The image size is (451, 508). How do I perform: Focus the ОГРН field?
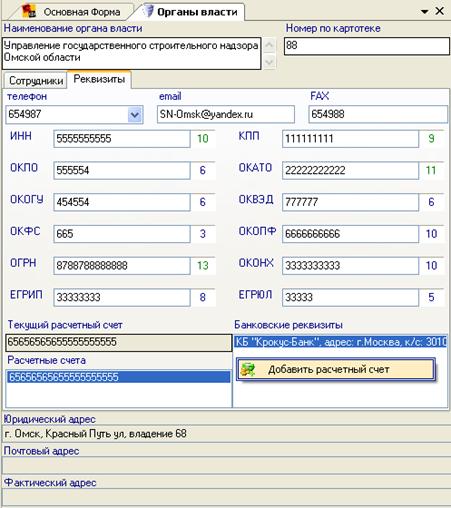(122, 266)
